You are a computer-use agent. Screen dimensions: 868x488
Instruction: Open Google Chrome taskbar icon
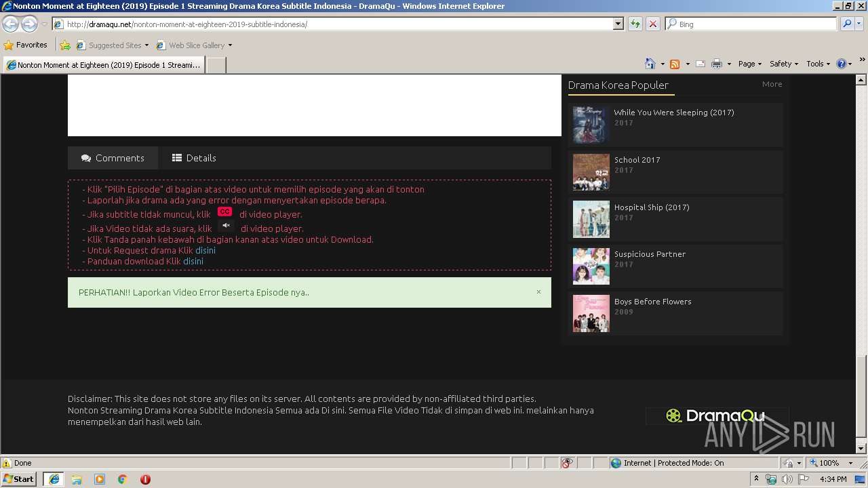point(122,479)
